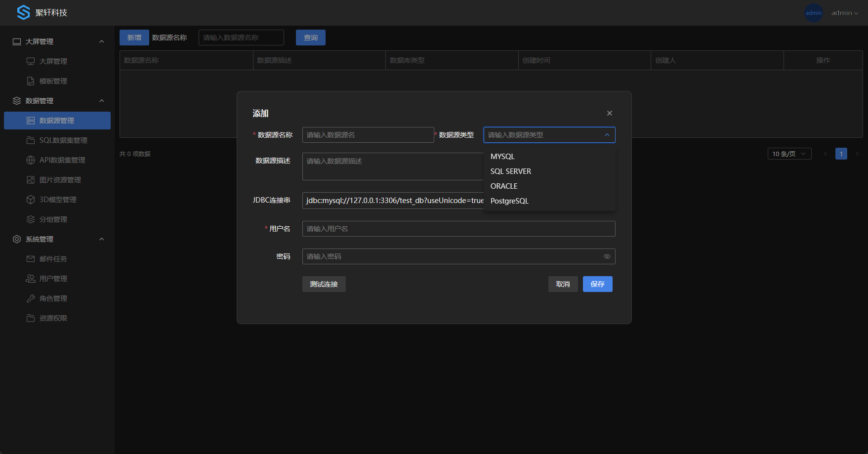
Task: Click the layers icon beside 数据管理
Action: click(17, 101)
